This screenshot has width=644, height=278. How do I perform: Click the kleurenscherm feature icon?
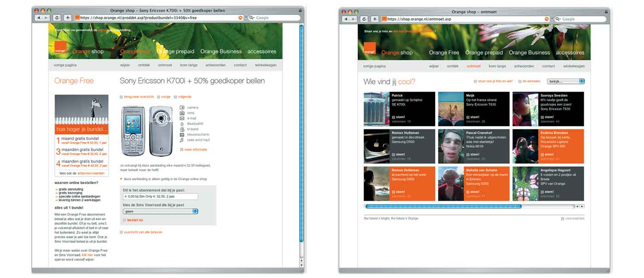click(x=182, y=134)
